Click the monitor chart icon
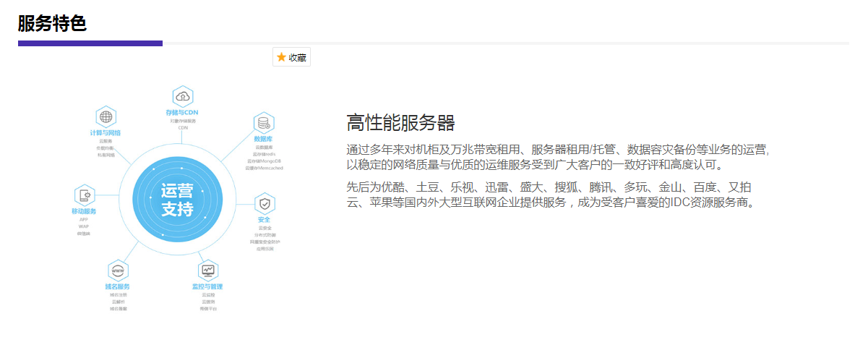This screenshot has width=868, height=358. point(208,270)
